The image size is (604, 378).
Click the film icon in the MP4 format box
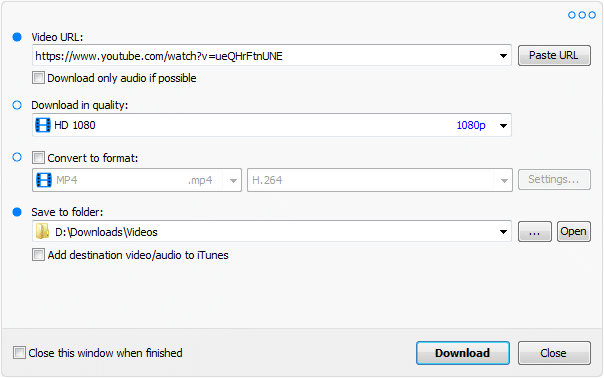44,180
